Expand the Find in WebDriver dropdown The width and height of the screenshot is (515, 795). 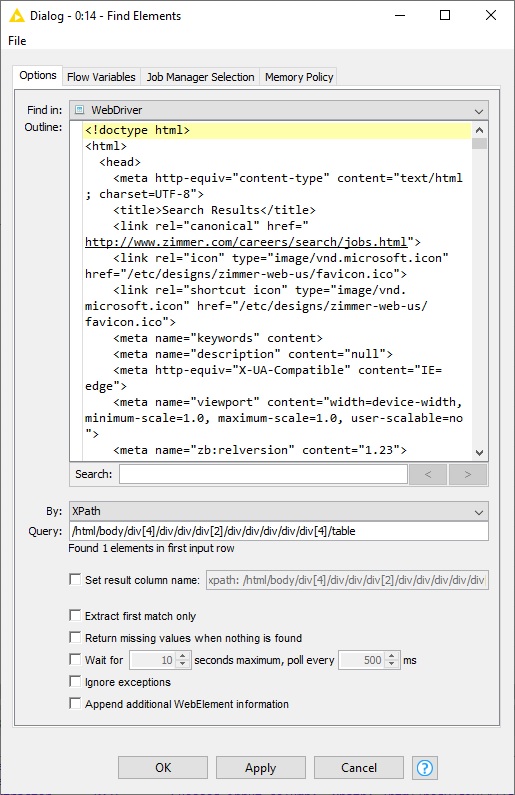(x=279, y=110)
